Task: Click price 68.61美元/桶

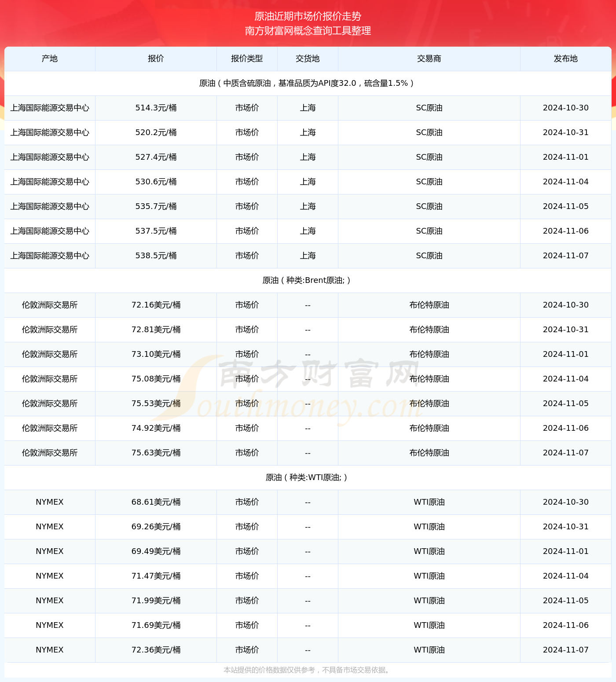Action: (156, 502)
